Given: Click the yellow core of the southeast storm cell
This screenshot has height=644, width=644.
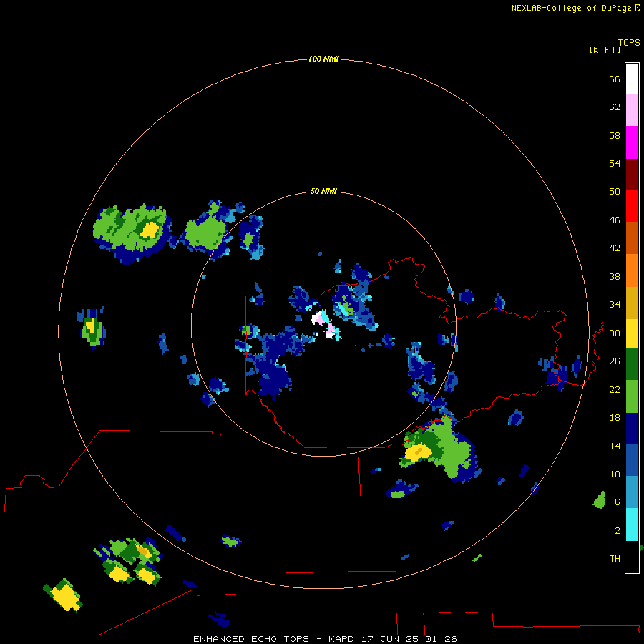Looking at the screenshot, I should click(x=418, y=452).
